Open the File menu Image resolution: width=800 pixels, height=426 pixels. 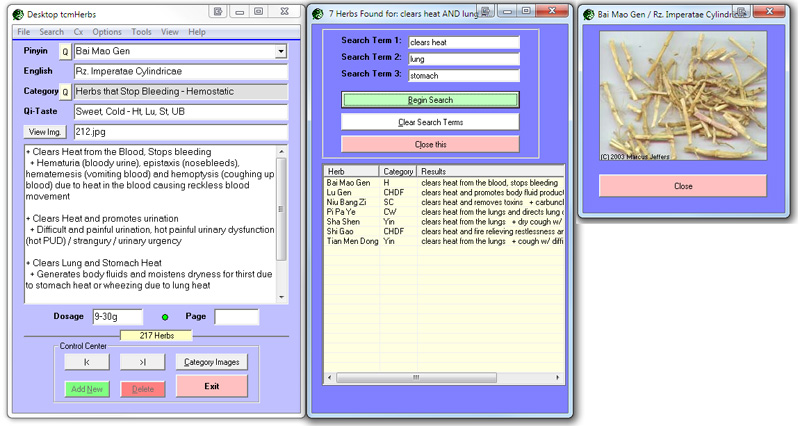coord(23,32)
